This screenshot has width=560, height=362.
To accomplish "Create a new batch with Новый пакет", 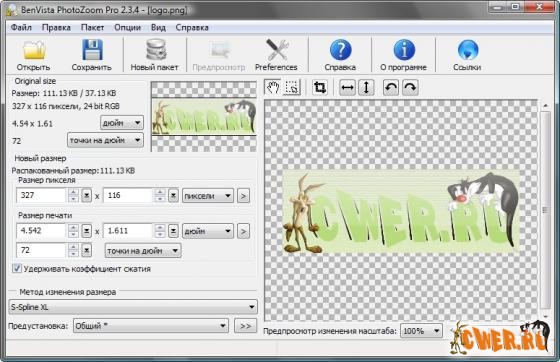I will (154, 55).
